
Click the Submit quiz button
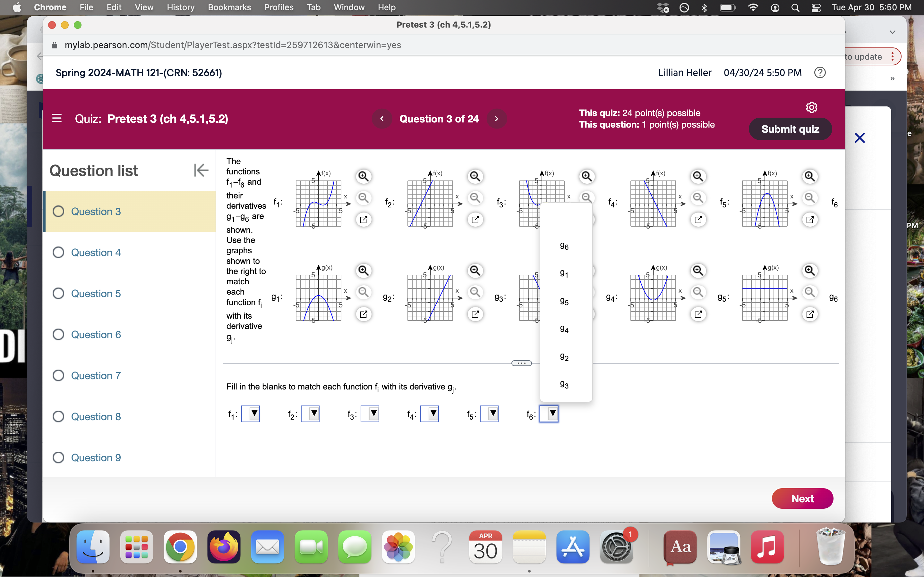coord(790,129)
